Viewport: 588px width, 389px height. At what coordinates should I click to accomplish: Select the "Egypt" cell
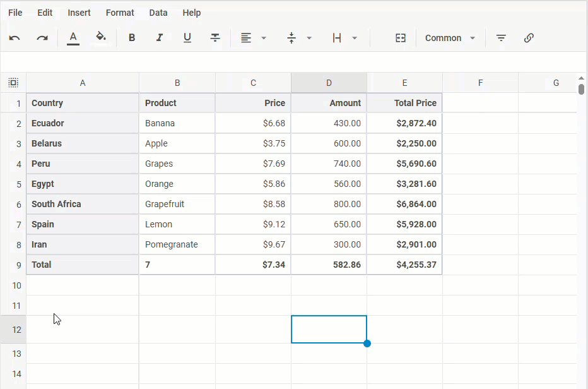click(x=83, y=184)
